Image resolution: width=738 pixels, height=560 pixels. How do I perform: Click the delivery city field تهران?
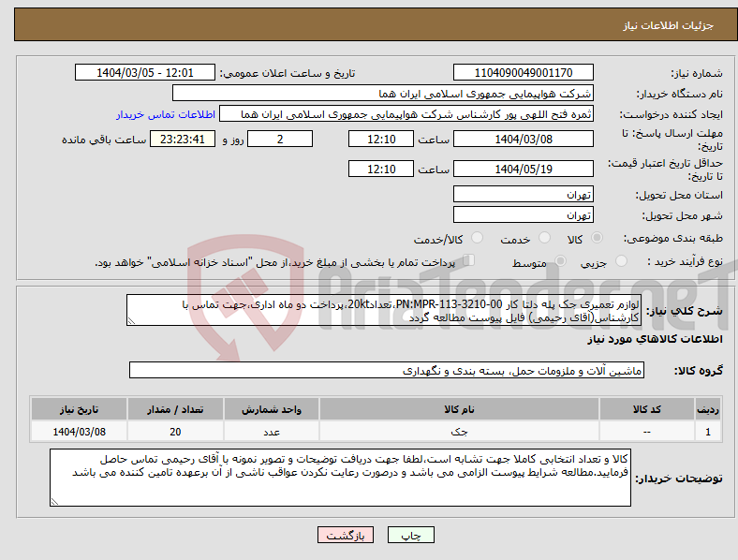click(x=523, y=214)
